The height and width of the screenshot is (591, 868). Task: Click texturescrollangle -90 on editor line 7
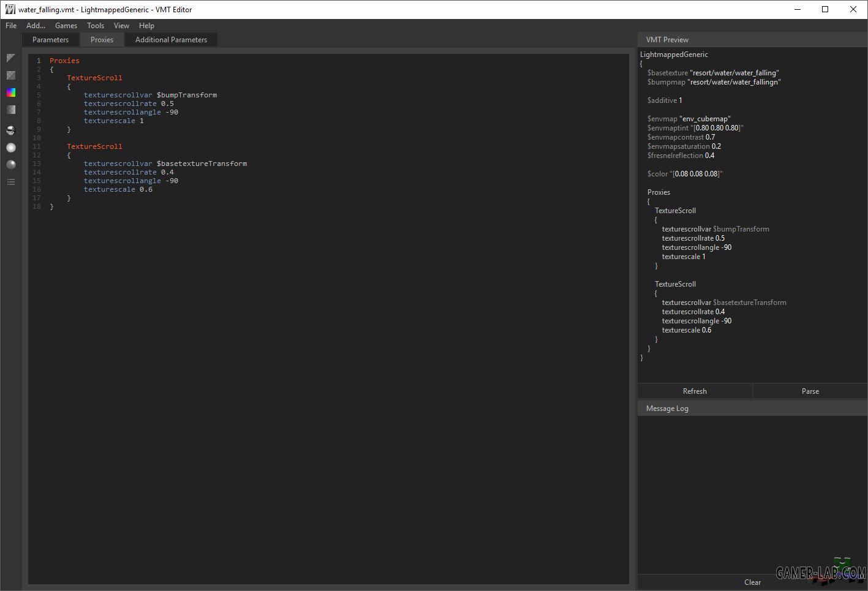click(x=131, y=112)
